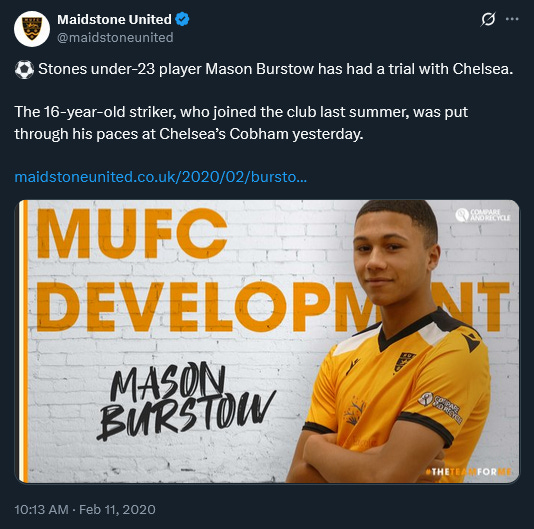Click the Compare and Recycle logo in the image
Screen dimensions: 534x529
click(x=483, y=215)
